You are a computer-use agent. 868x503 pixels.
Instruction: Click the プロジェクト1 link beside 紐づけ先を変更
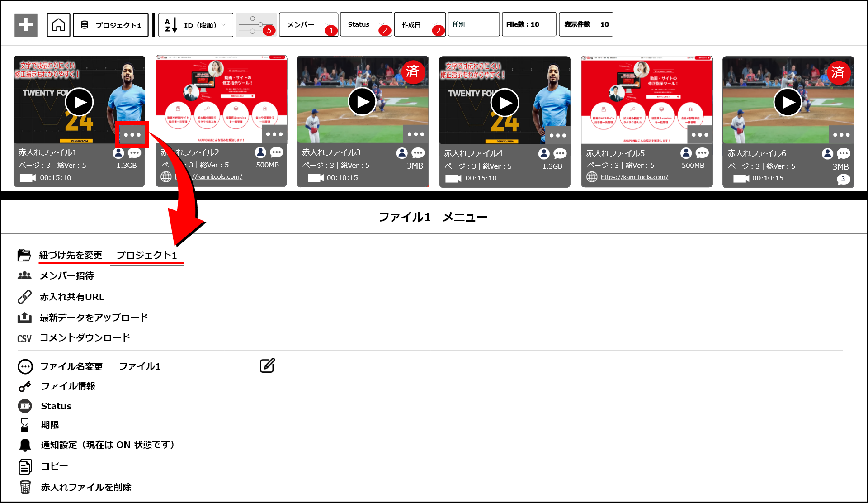pos(146,255)
